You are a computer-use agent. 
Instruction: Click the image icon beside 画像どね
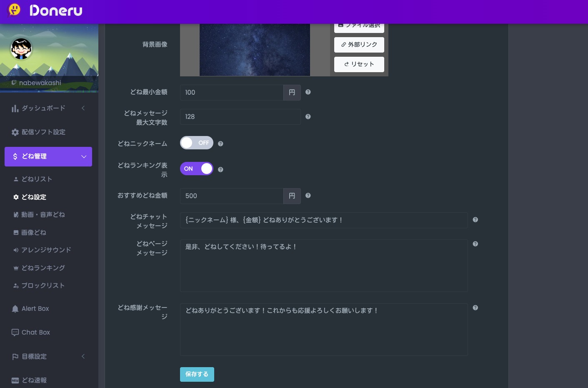16,232
